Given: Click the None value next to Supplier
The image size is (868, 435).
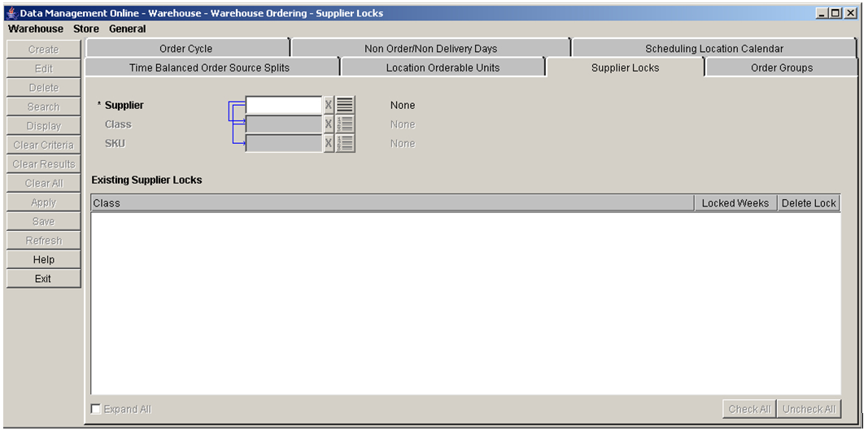Looking at the screenshot, I should (403, 105).
